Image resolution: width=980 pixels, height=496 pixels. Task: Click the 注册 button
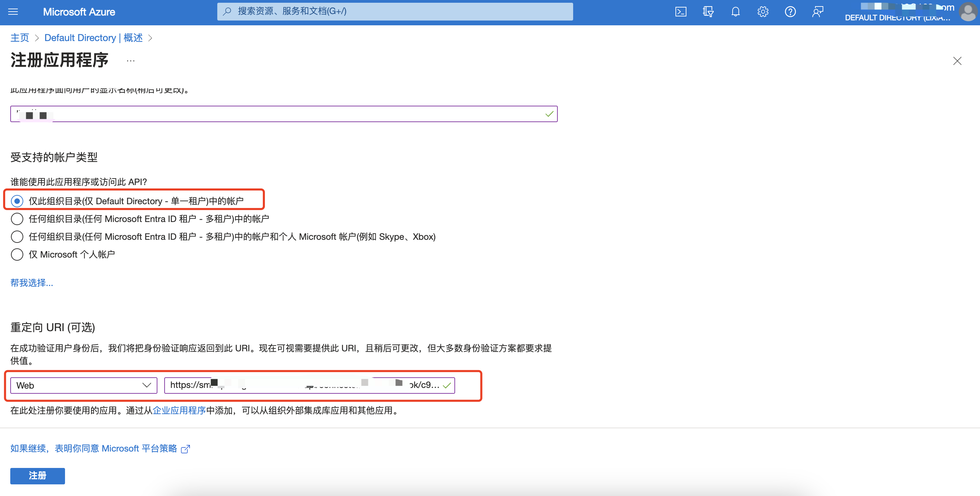click(37, 476)
